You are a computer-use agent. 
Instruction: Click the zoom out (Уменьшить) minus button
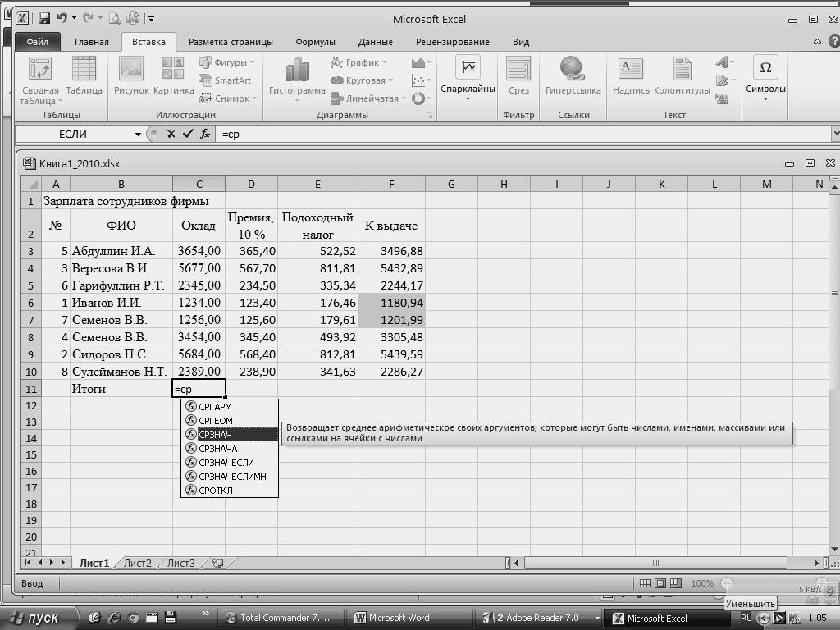(727, 583)
